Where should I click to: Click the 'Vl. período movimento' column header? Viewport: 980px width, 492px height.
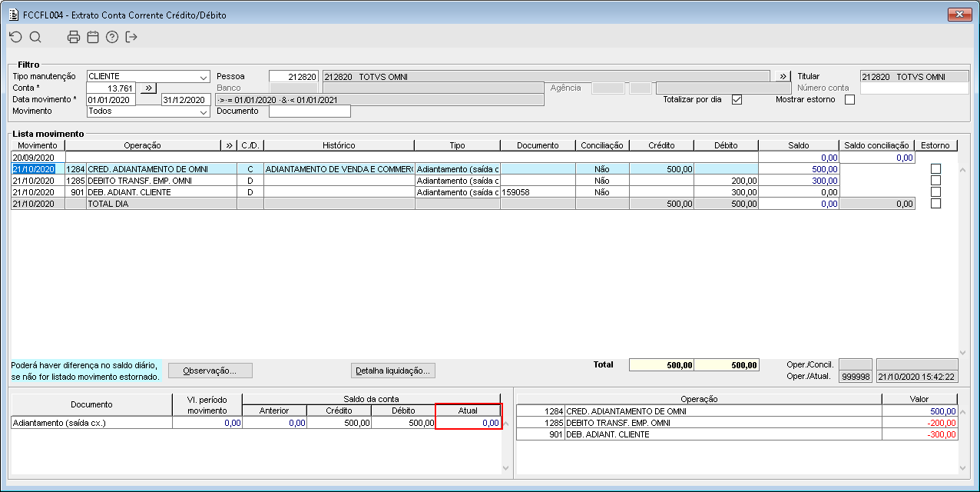coord(207,405)
